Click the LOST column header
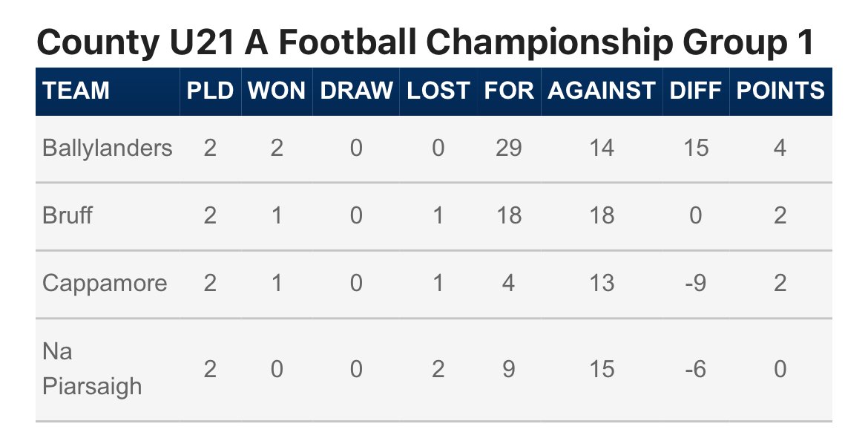This screenshot has width=868, height=444. 438,91
